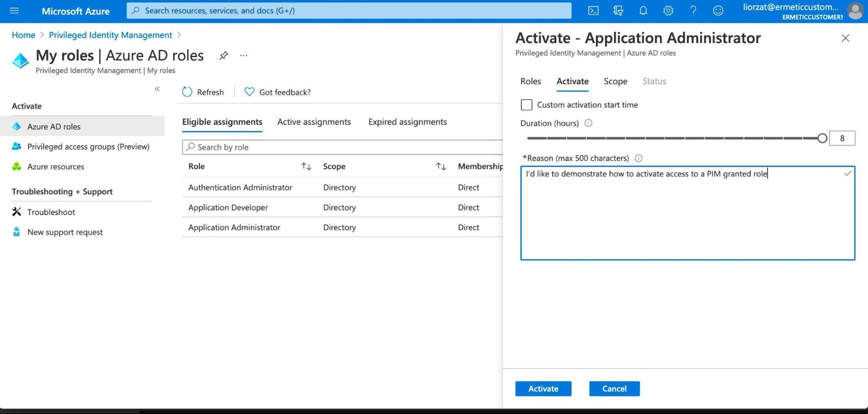
Task: Click the Azure AD roles diamond icon
Action: coord(17,126)
